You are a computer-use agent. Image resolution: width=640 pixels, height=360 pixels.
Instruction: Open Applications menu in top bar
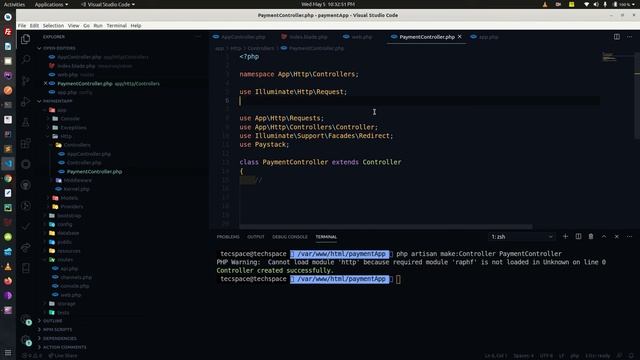(51, 4)
